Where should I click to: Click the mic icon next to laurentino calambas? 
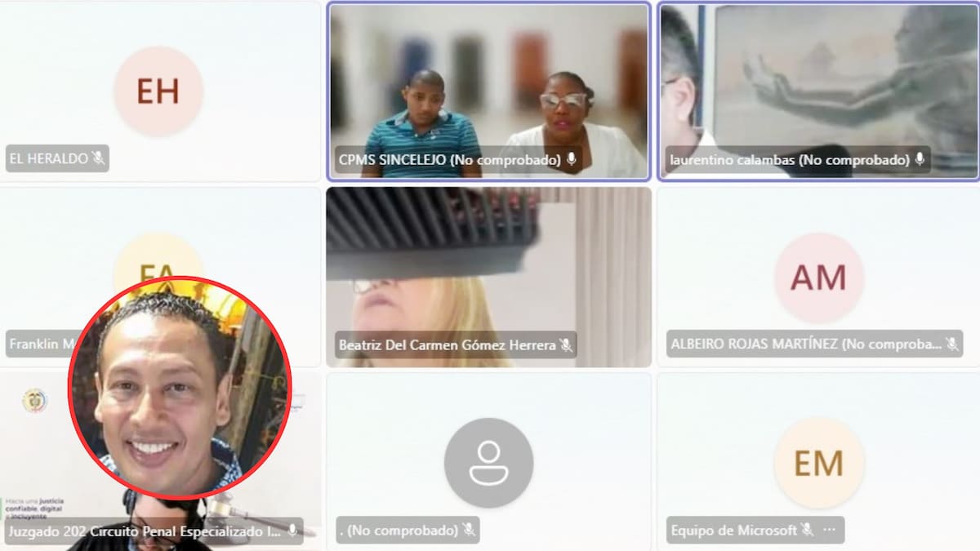click(x=920, y=160)
